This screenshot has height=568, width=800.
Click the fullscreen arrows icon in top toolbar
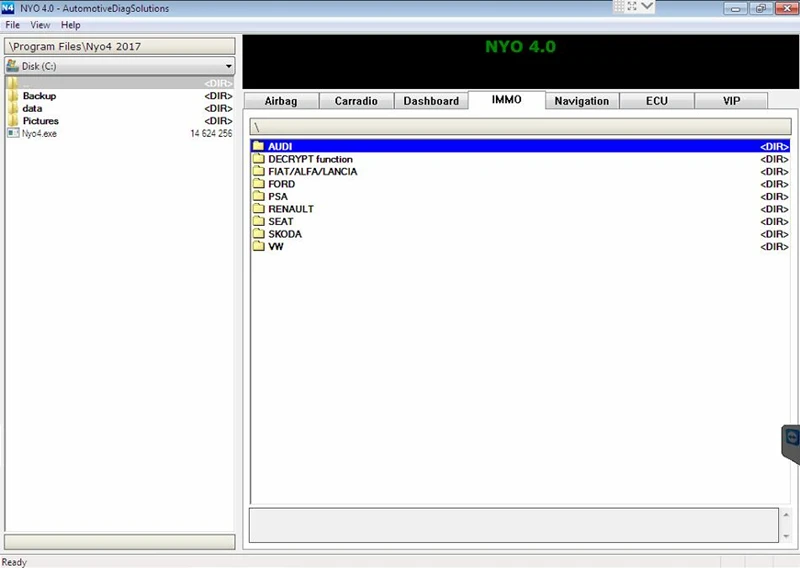(632, 6)
